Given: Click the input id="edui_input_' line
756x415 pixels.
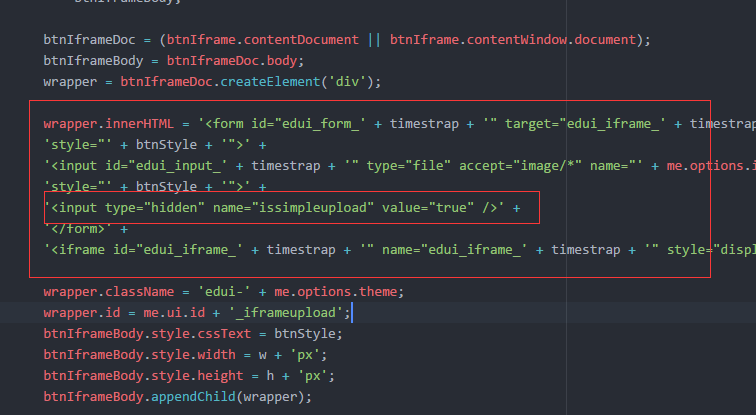Looking at the screenshot, I should [400, 166].
